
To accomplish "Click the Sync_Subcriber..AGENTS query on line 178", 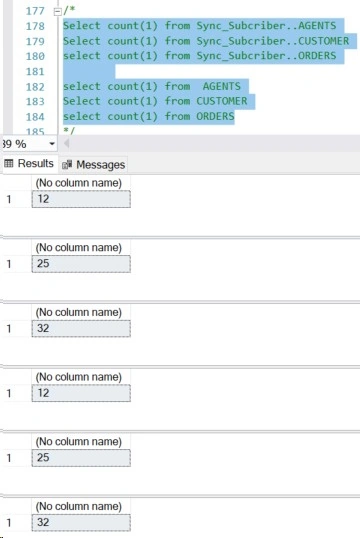I will tap(199, 26).
